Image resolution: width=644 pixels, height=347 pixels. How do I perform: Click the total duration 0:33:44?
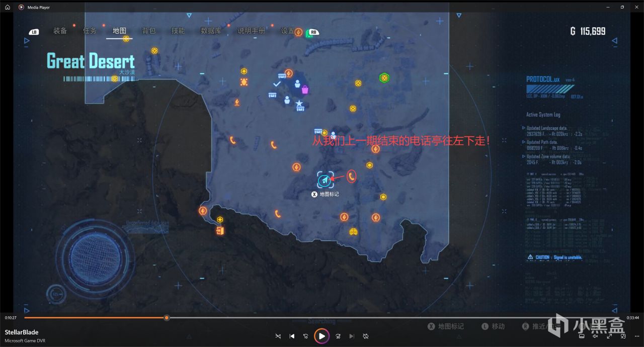pos(633,318)
